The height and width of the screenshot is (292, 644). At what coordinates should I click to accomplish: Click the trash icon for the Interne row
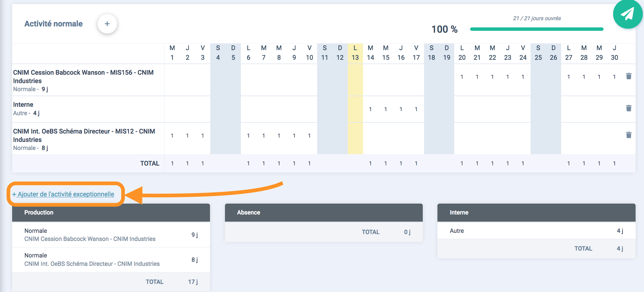coord(629,108)
